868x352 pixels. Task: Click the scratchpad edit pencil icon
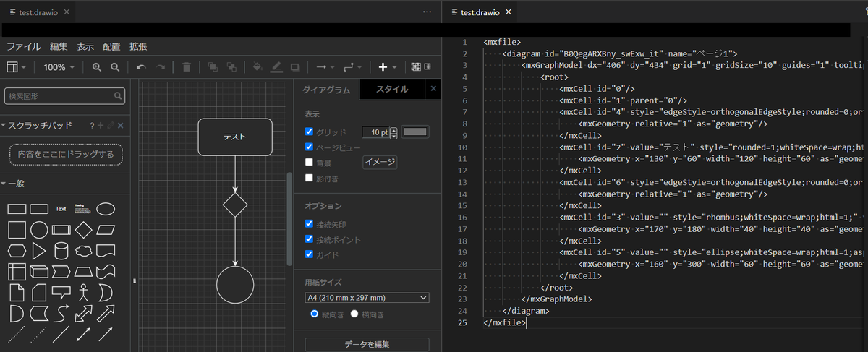click(111, 126)
